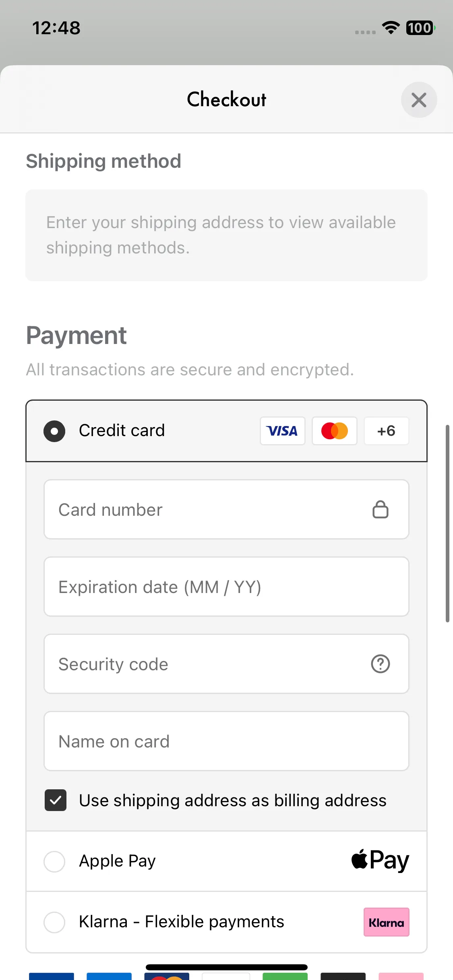Select the Apple Pay radio button
The width and height of the screenshot is (453, 980).
[54, 862]
